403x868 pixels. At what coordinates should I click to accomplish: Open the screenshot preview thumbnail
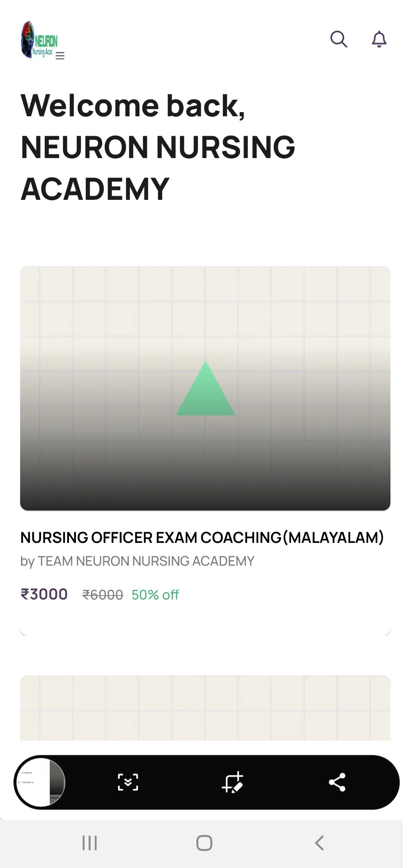pyautogui.click(x=40, y=782)
